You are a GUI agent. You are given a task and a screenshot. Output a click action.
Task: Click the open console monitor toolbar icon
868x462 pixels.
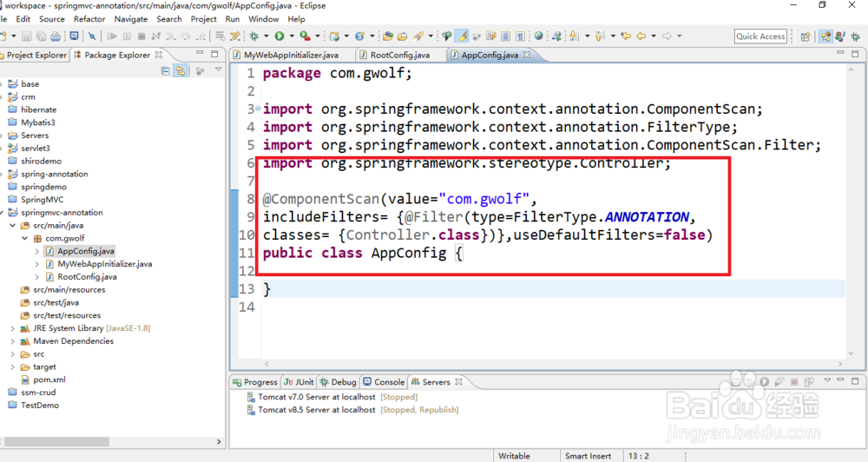tap(74, 36)
